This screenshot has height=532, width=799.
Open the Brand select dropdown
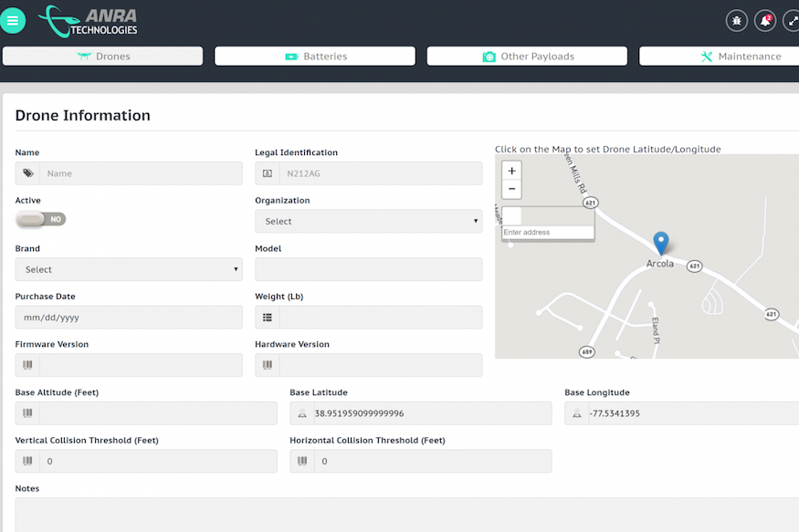pyautogui.click(x=129, y=269)
